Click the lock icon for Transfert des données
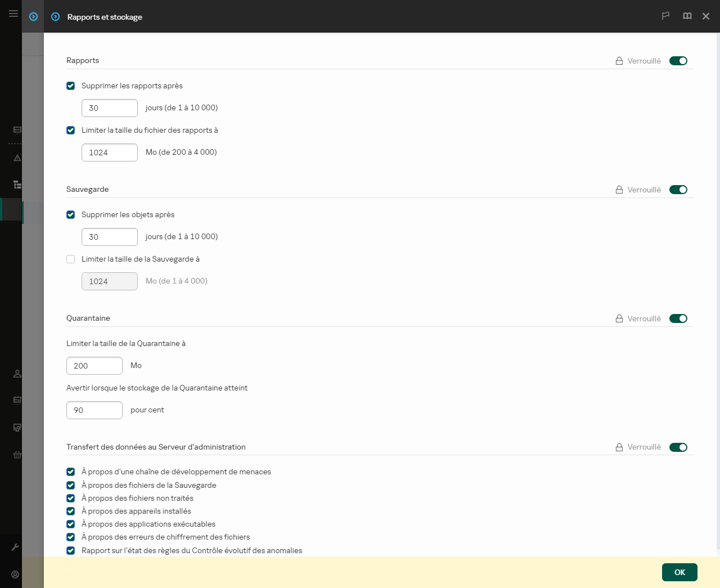This screenshot has height=588, width=720. click(x=619, y=447)
